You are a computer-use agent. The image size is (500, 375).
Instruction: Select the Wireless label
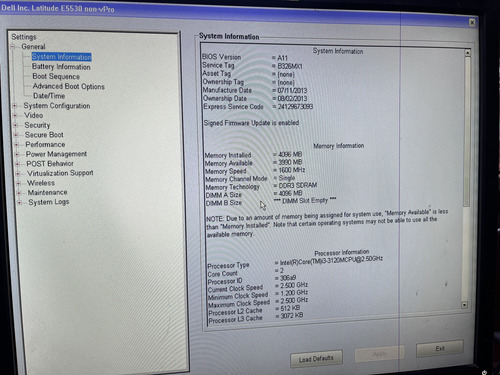[x=41, y=183]
